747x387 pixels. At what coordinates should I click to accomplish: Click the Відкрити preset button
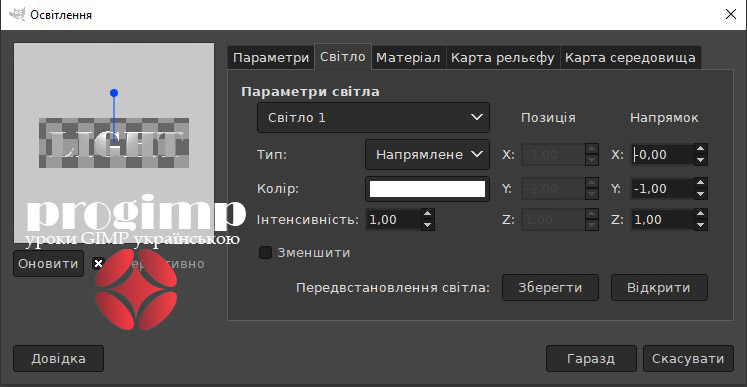click(x=659, y=287)
